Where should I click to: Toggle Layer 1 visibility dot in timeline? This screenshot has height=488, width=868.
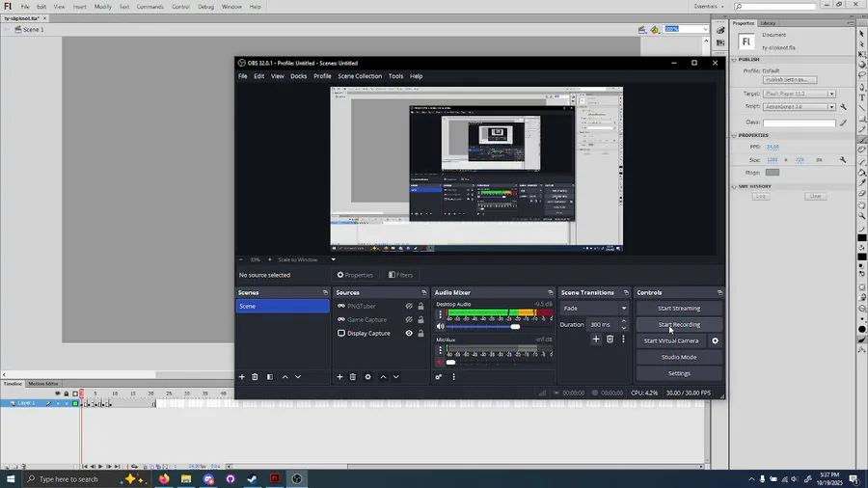[58, 403]
